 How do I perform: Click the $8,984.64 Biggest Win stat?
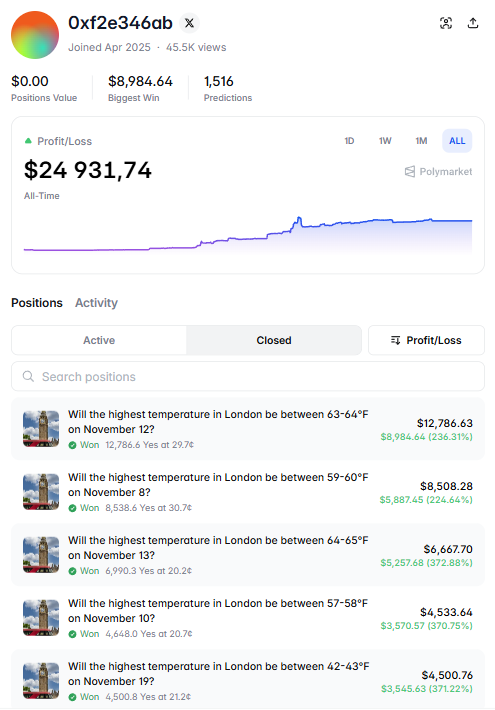(x=140, y=82)
